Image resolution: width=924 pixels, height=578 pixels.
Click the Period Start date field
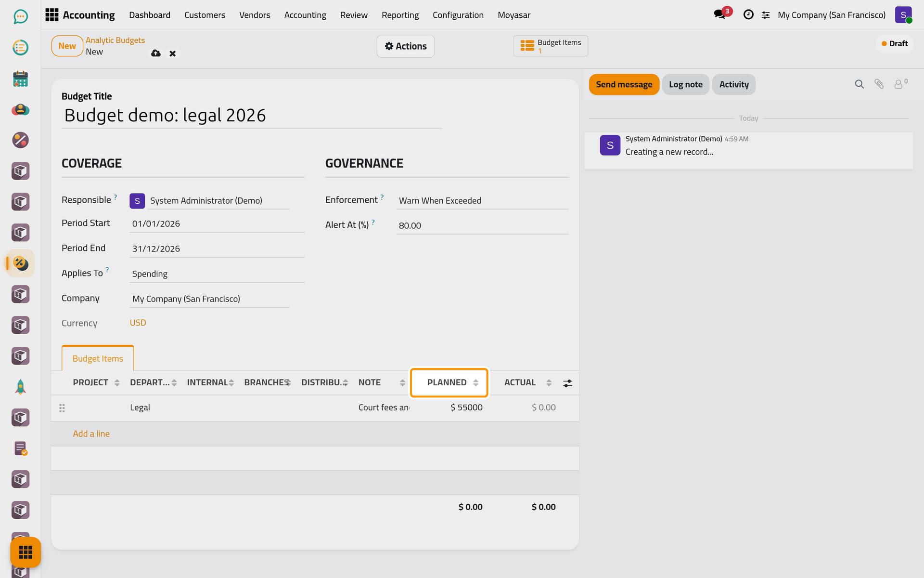pos(217,224)
